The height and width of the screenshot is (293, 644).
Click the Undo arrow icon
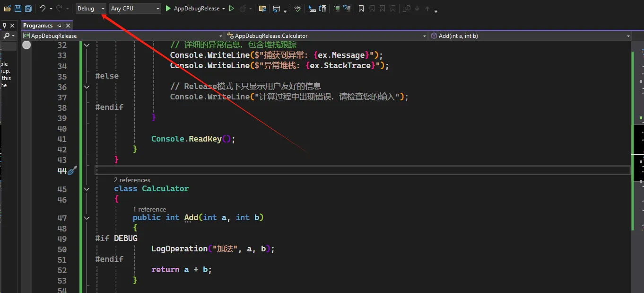[x=42, y=9]
